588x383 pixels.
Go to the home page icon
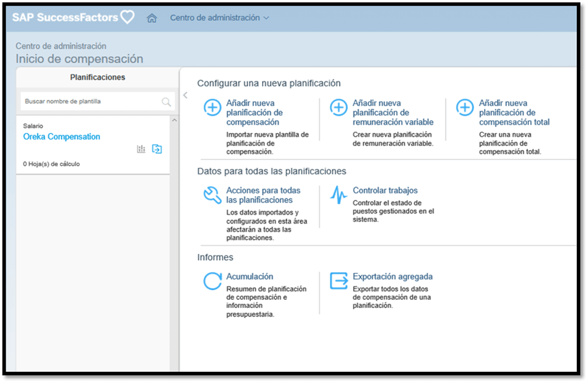(x=151, y=18)
